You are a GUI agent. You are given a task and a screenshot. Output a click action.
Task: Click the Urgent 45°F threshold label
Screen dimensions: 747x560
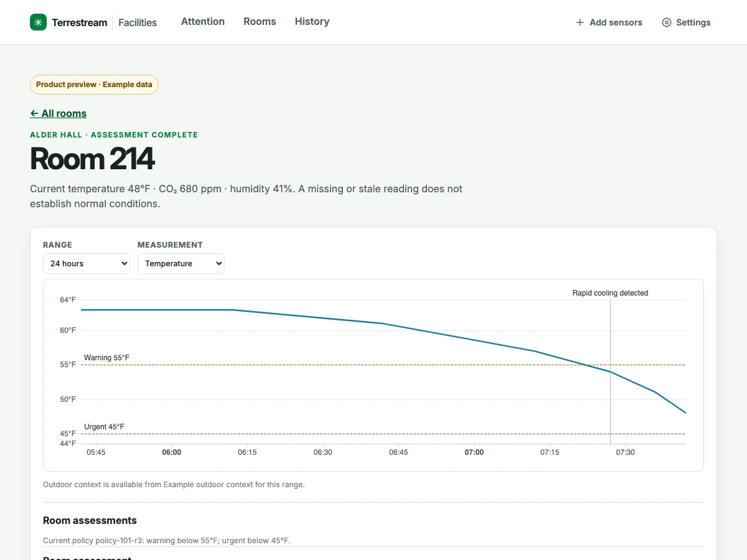pyautogui.click(x=104, y=427)
